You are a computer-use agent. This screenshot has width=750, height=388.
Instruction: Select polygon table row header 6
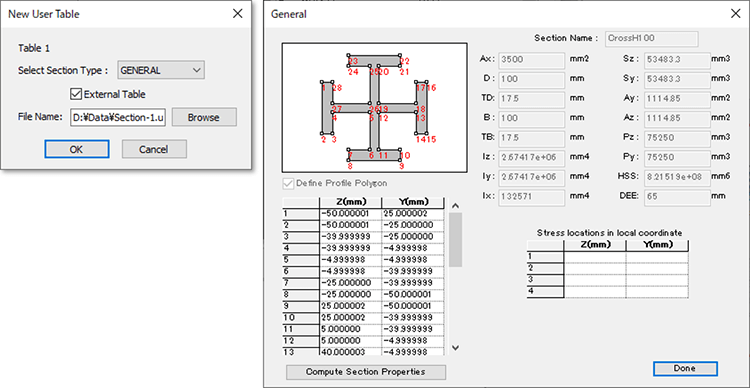(x=301, y=271)
